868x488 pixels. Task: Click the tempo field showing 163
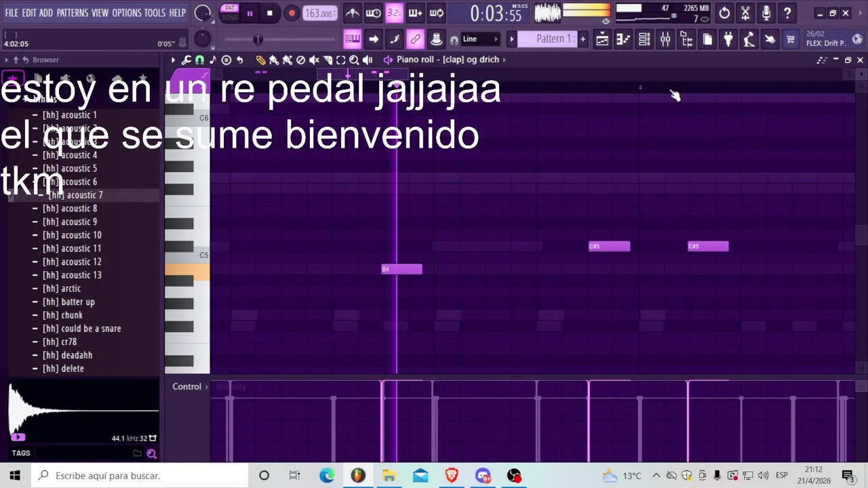tap(319, 13)
